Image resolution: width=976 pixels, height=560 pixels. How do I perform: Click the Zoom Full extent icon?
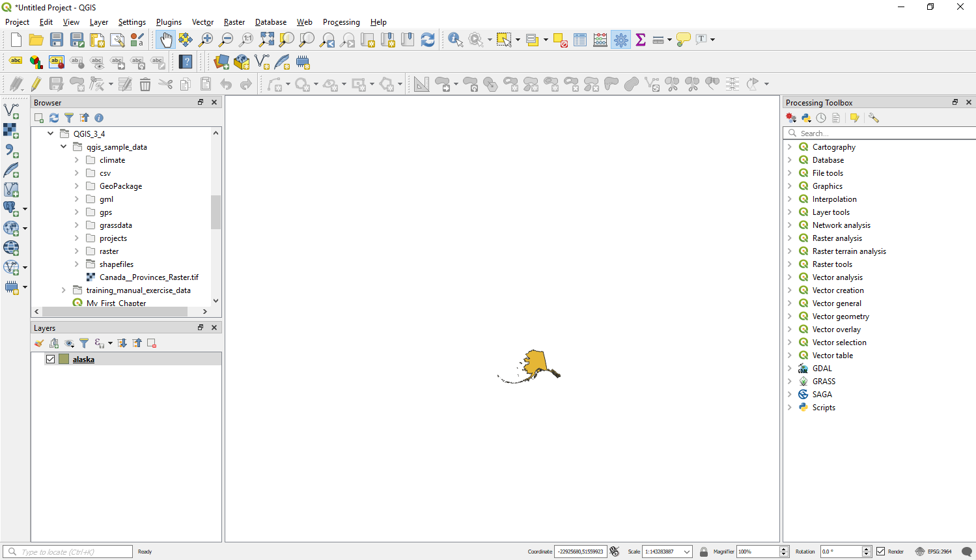pyautogui.click(x=266, y=40)
